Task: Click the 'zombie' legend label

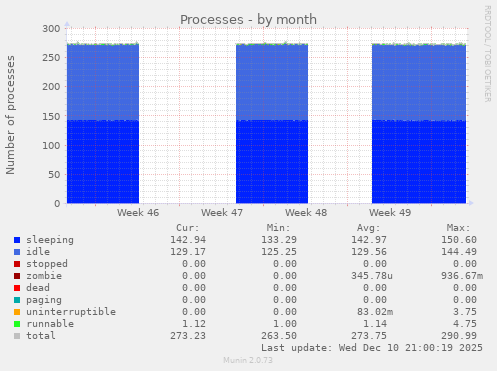Action: (x=44, y=276)
